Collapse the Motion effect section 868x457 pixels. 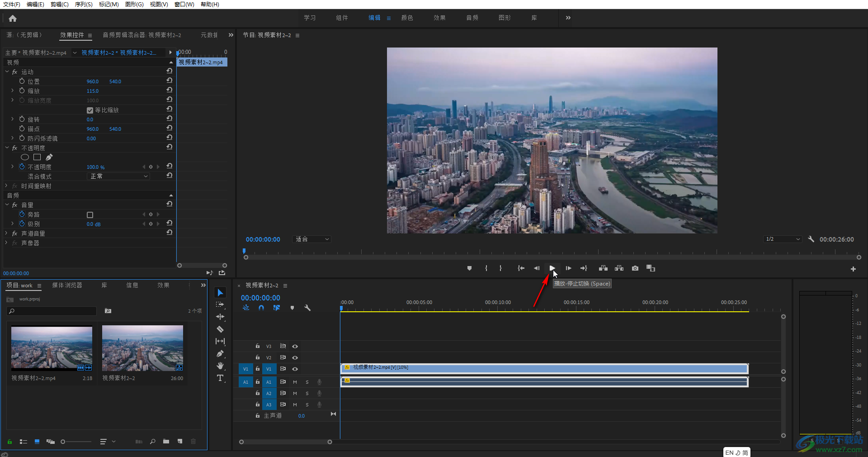[7, 71]
